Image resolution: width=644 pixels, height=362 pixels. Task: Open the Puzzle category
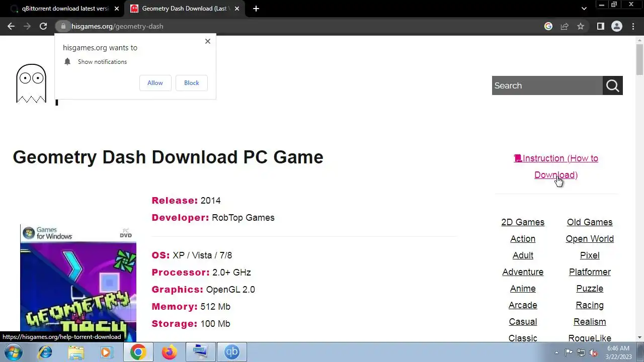[x=590, y=289]
